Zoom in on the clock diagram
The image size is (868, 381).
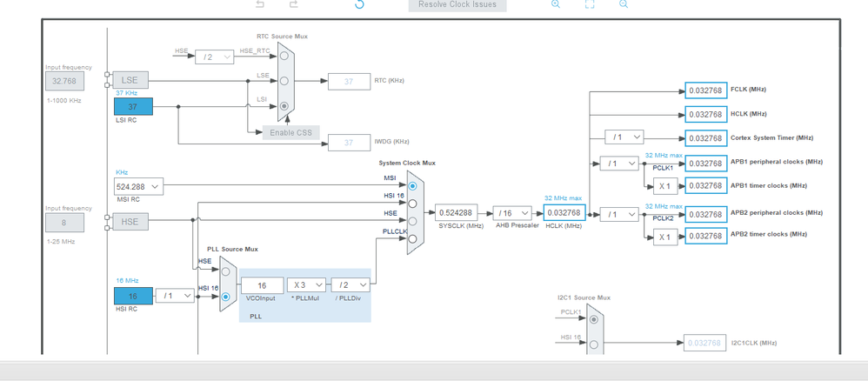click(555, 4)
